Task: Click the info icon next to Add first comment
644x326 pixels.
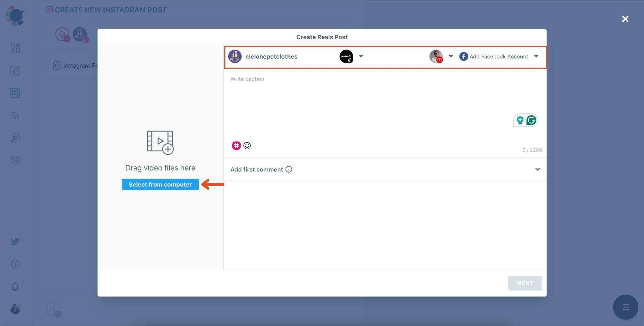Action: (x=289, y=169)
